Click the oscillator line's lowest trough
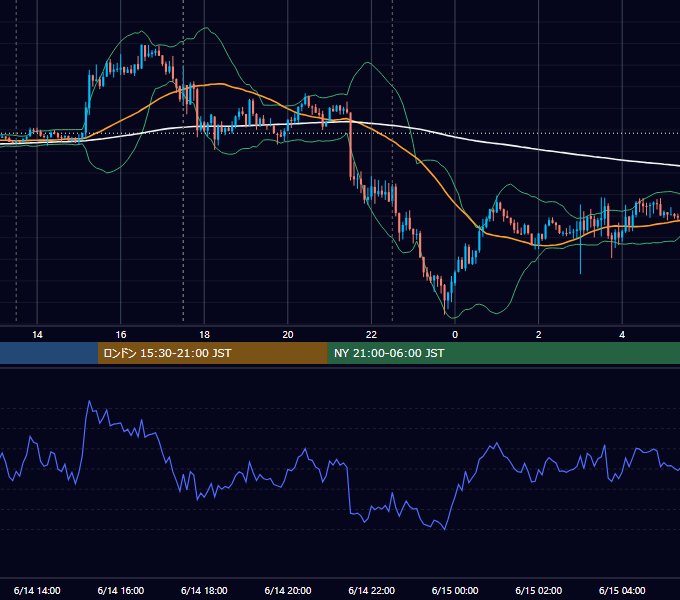This screenshot has width=680, height=600. tap(445, 529)
